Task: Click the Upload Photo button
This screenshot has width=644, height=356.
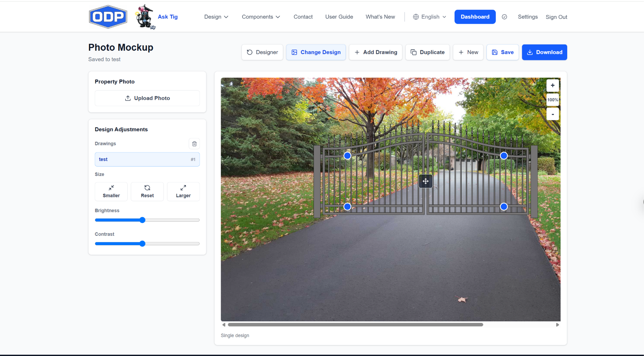Action: click(x=147, y=98)
